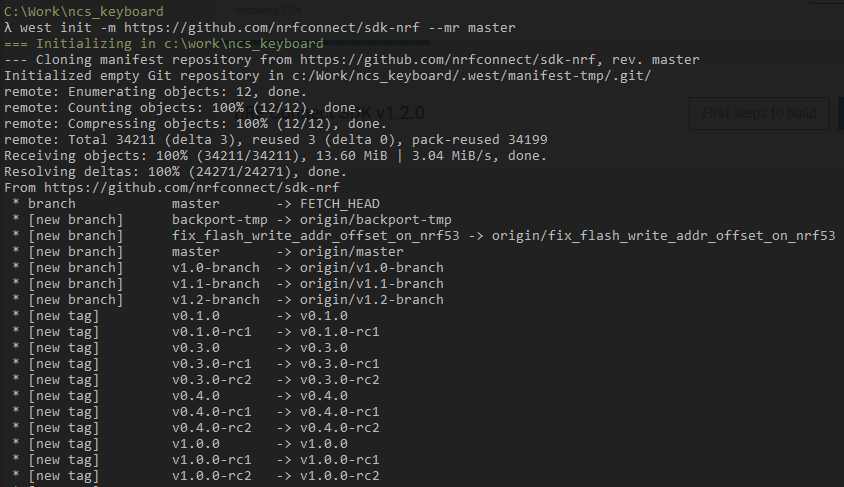The width and height of the screenshot is (844, 487).
Task: Click the '[new tag]' label for v0.1.0-rc1
Action: 64,332
